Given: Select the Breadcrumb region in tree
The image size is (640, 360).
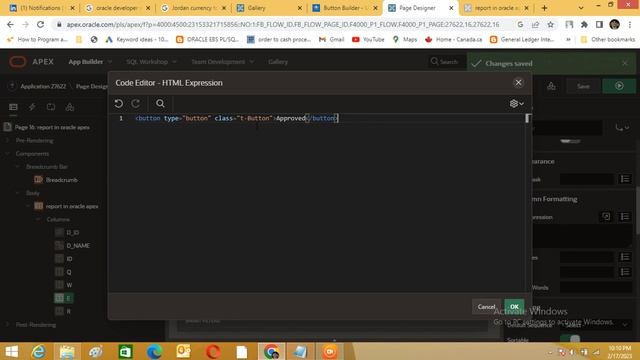Looking at the screenshot, I should (61, 180).
